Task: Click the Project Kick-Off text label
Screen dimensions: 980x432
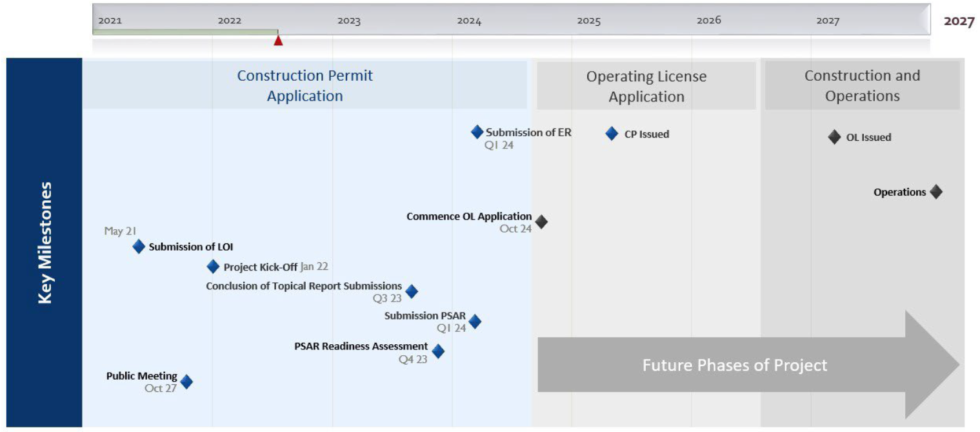Action: click(x=261, y=267)
